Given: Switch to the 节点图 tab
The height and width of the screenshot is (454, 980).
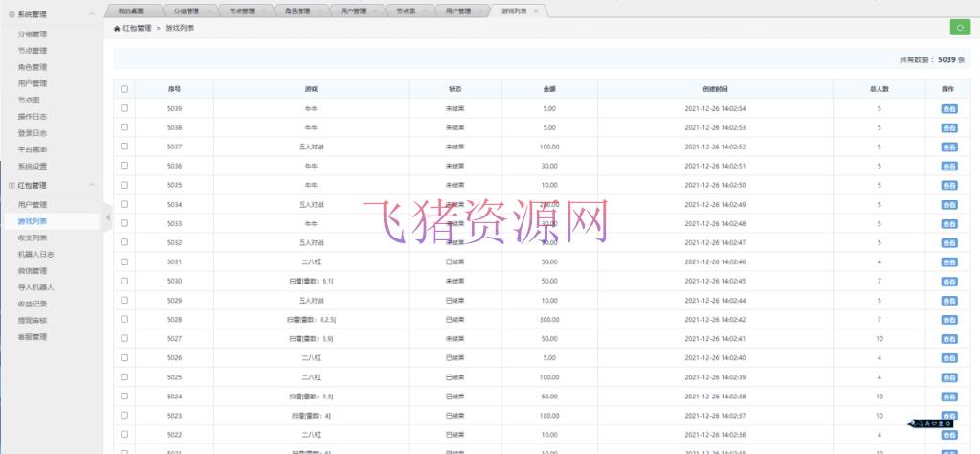Looking at the screenshot, I should 406,11.
